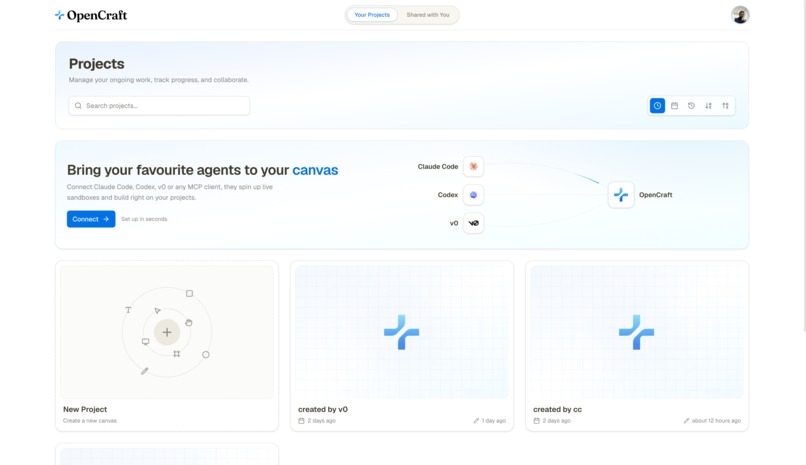The image size is (806, 465).
Task: Switch to Your Projects tab
Action: 372,15
